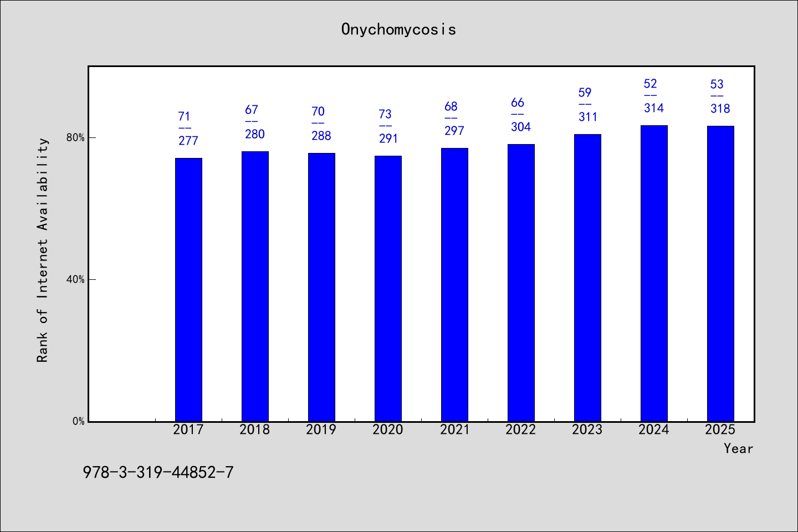
Task: Click the value 311 above 2023 bar
Action: pos(588,117)
